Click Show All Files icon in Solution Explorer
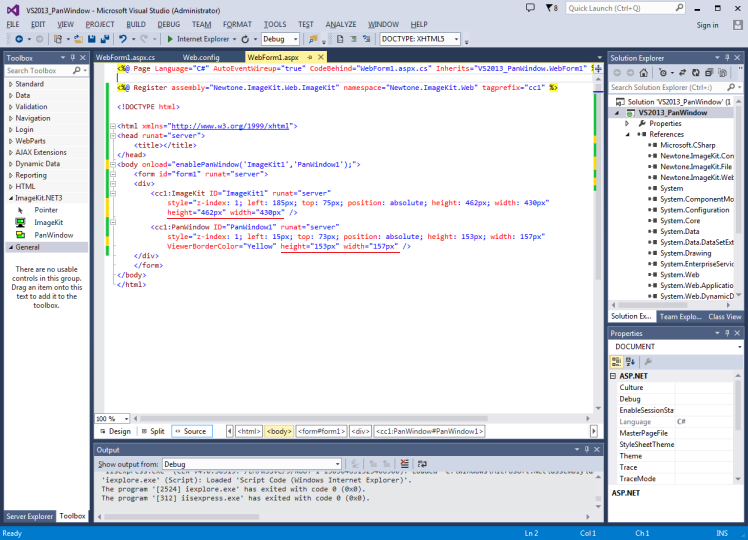The image size is (748, 540). pyautogui.click(x=722, y=73)
